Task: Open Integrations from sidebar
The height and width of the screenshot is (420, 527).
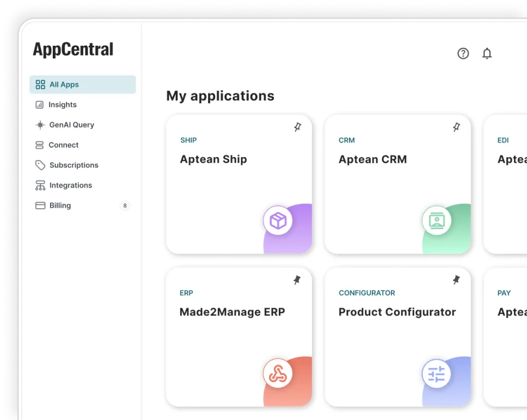Action: coord(83,186)
